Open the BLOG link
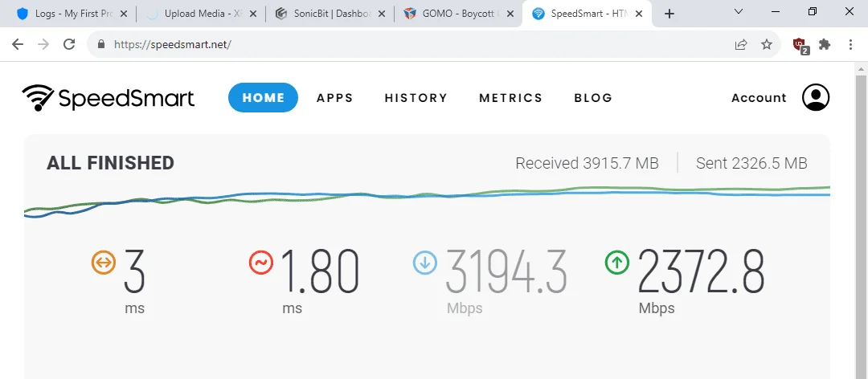 (x=593, y=98)
